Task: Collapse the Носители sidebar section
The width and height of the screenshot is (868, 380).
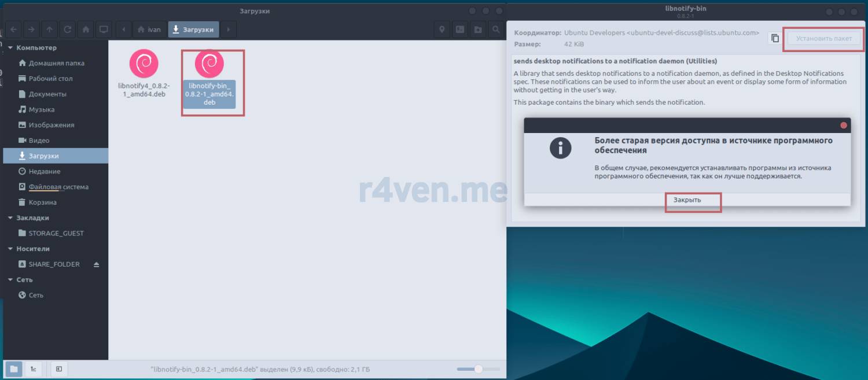Action: click(x=10, y=249)
